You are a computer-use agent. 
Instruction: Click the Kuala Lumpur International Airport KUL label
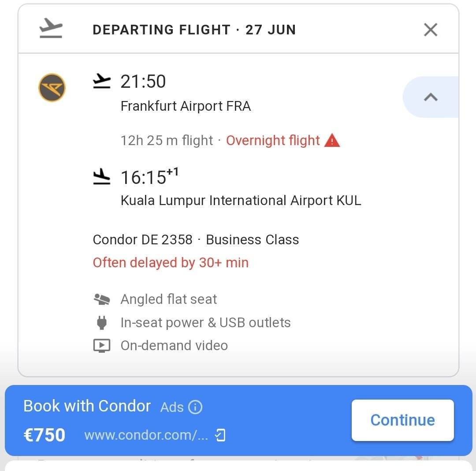click(x=241, y=200)
